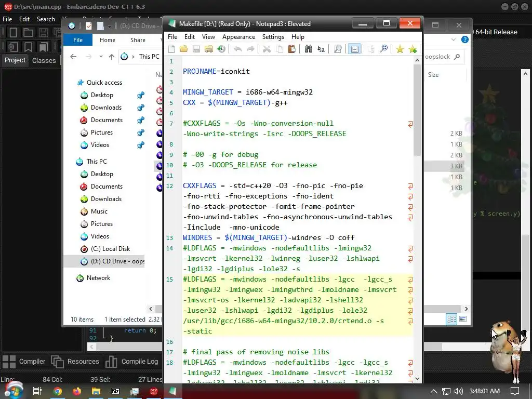Image resolution: width=532 pixels, height=399 pixels.
Task: Switch Explorer to details view icon
Action: tap(451, 319)
